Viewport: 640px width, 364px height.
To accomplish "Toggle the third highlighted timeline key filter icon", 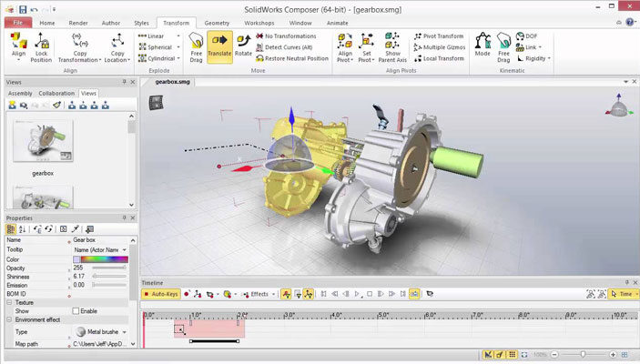I will pos(308,294).
